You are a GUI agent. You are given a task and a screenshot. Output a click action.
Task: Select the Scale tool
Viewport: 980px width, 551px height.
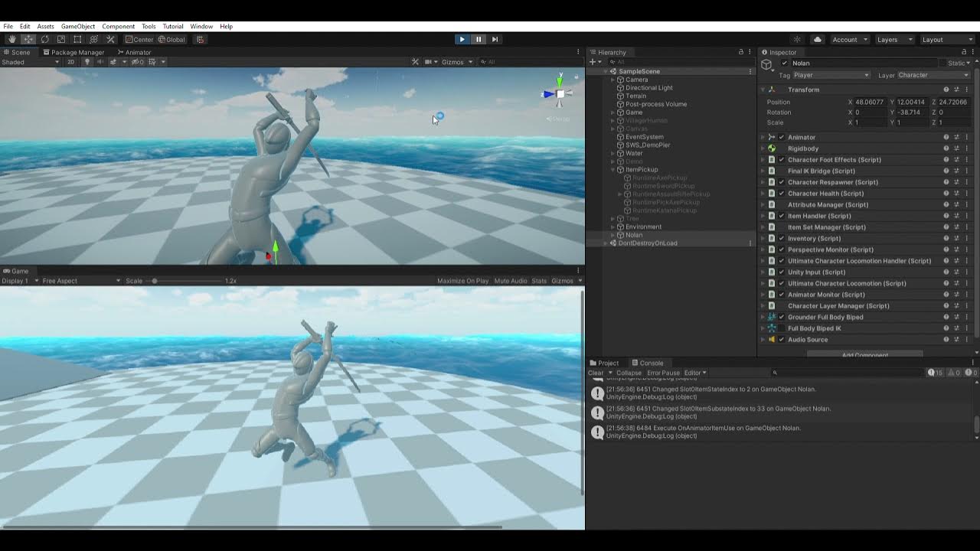[x=61, y=39]
